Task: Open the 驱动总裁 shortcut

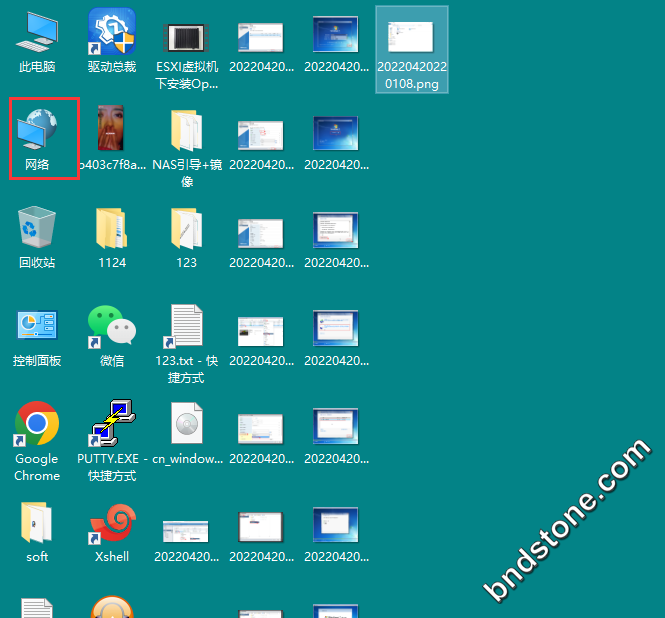Action: (112, 41)
